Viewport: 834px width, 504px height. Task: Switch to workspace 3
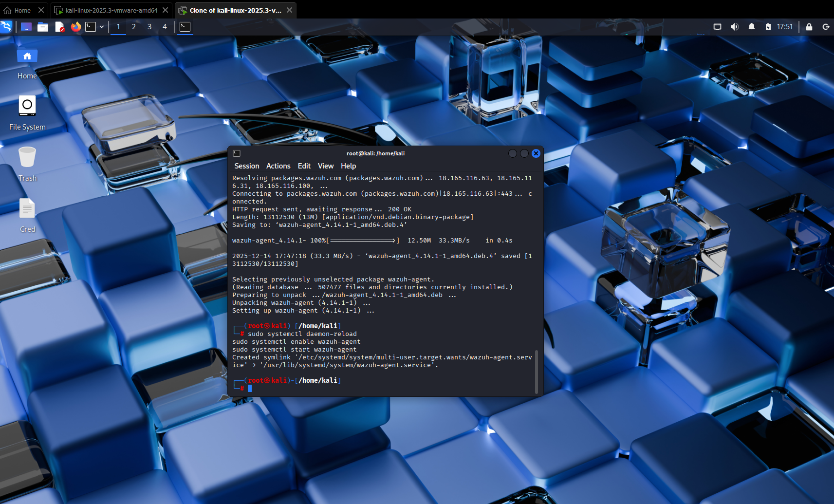[149, 27]
